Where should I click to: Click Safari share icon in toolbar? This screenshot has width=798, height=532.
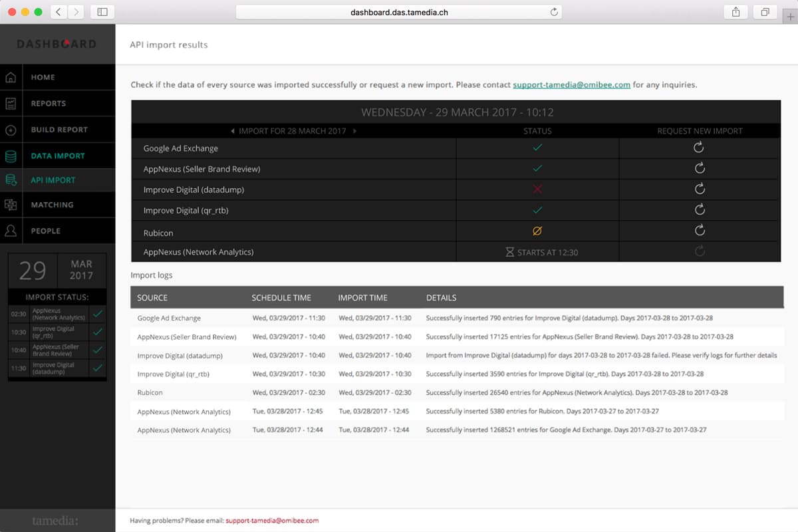click(735, 12)
